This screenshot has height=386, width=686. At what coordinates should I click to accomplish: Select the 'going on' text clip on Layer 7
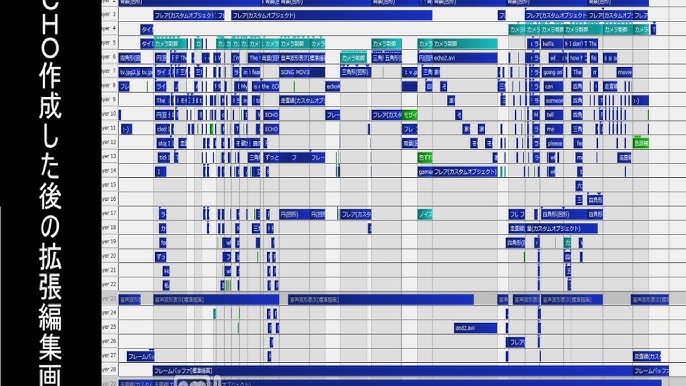pyautogui.click(x=553, y=72)
